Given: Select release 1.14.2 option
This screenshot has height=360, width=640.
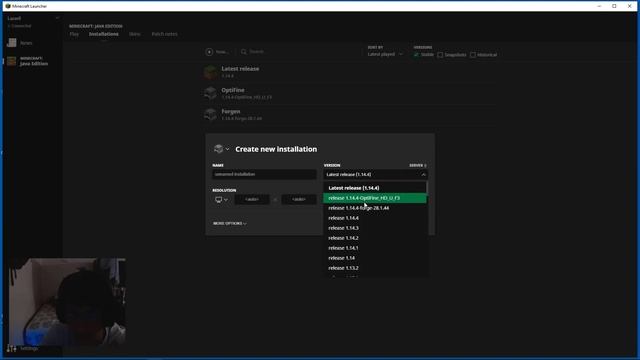Looking at the screenshot, I should point(375,238).
